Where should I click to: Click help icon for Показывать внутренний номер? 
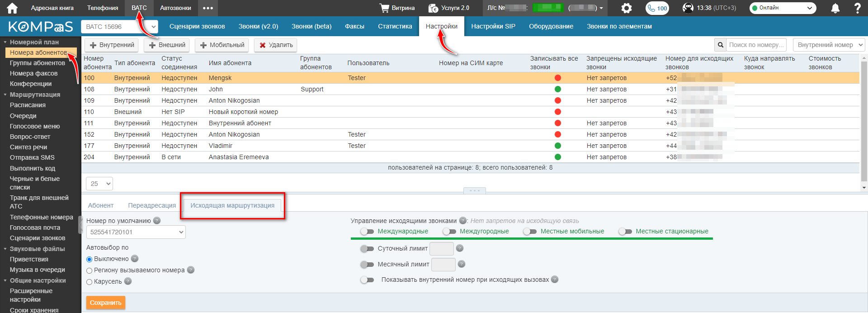pos(555,280)
